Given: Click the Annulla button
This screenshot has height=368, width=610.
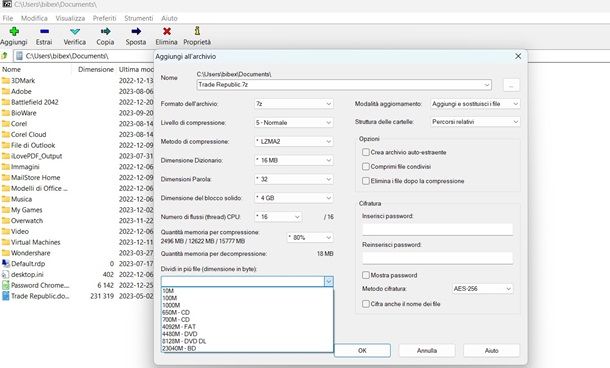Looking at the screenshot, I should (x=427, y=350).
